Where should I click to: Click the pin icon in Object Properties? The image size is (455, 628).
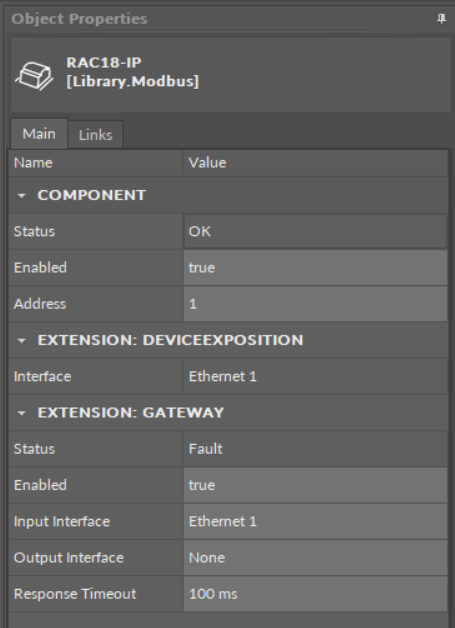coord(441,18)
